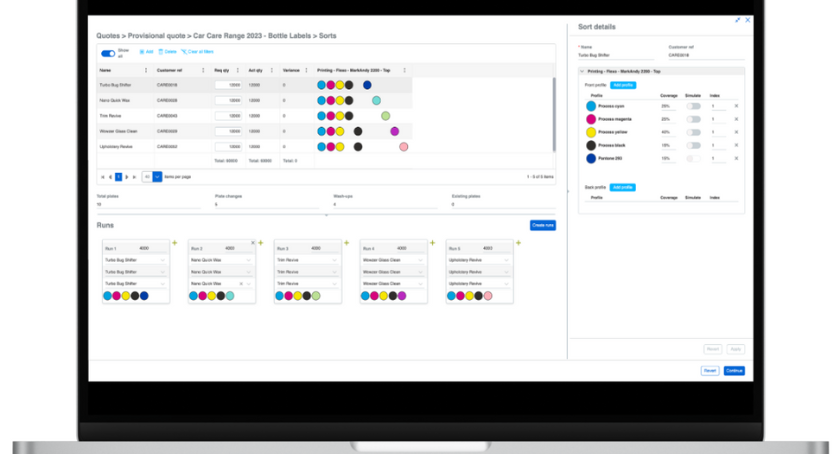Add a new run after Run 1
The height and width of the screenshot is (454, 840).
[x=175, y=243]
